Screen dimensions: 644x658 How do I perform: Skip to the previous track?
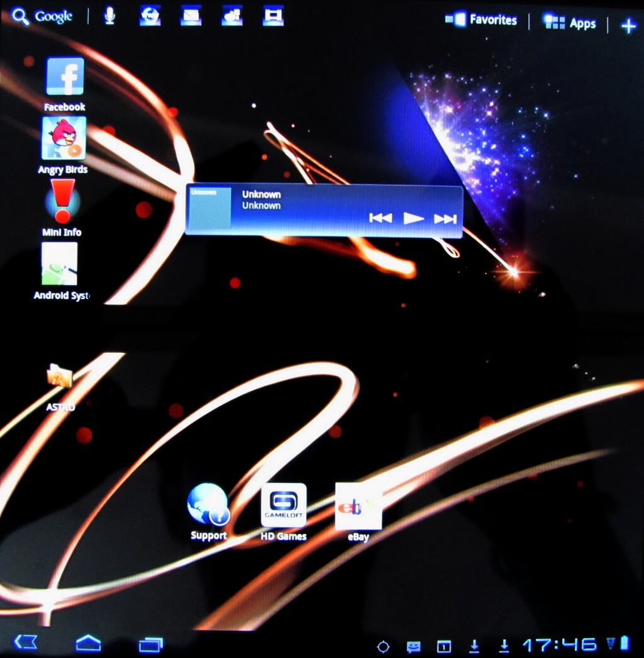click(x=380, y=218)
